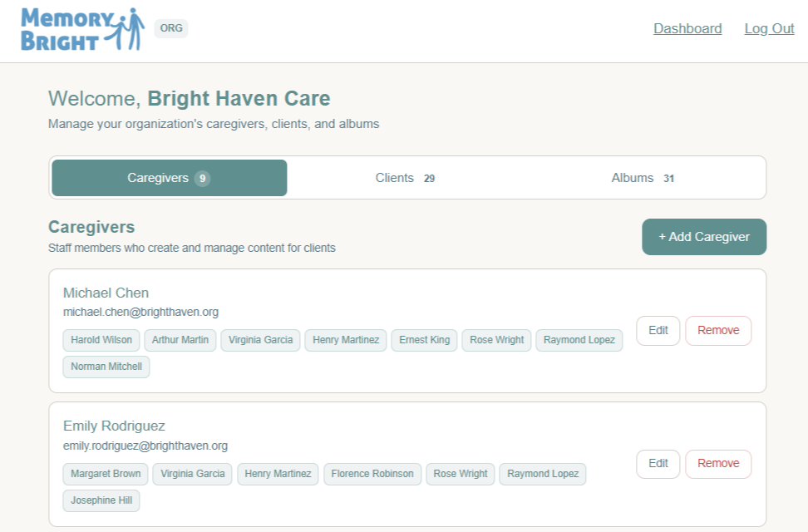Click the Add Caregiver button
Image resolution: width=808 pixels, height=532 pixels.
[704, 237]
